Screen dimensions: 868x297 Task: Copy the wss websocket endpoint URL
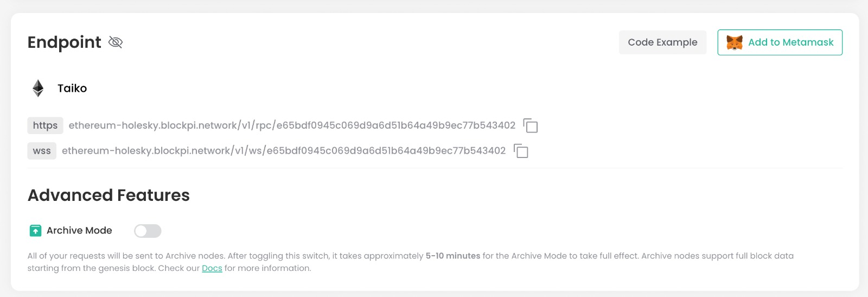[521, 151]
